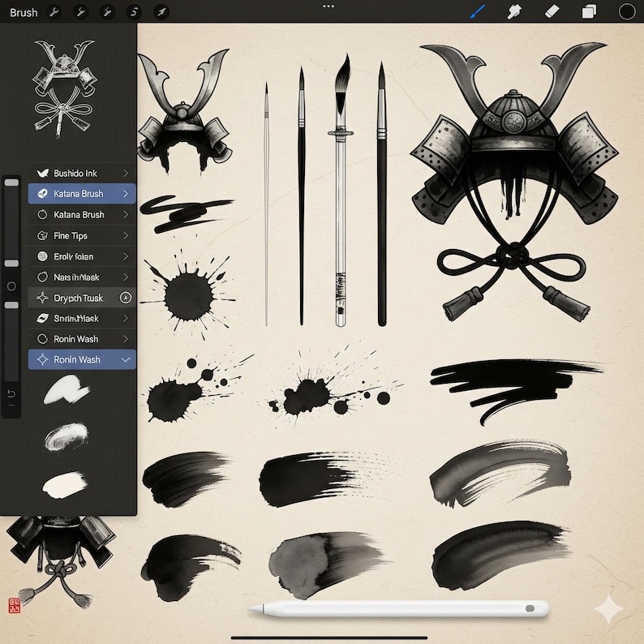The width and height of the screenshot is (644, 644).
Task: Select the Nais ih Mask label
Action: [x=76, y=277]
